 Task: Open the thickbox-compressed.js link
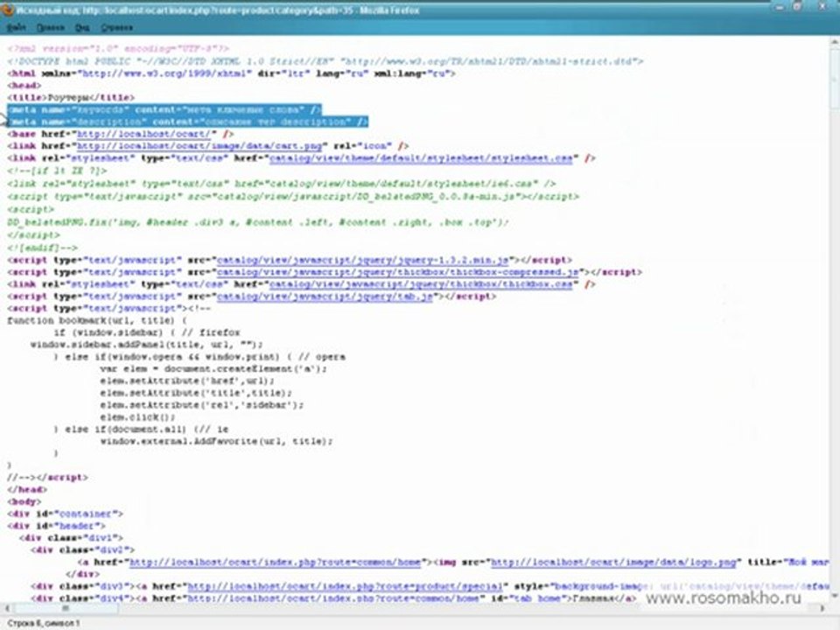click(398, 272)
